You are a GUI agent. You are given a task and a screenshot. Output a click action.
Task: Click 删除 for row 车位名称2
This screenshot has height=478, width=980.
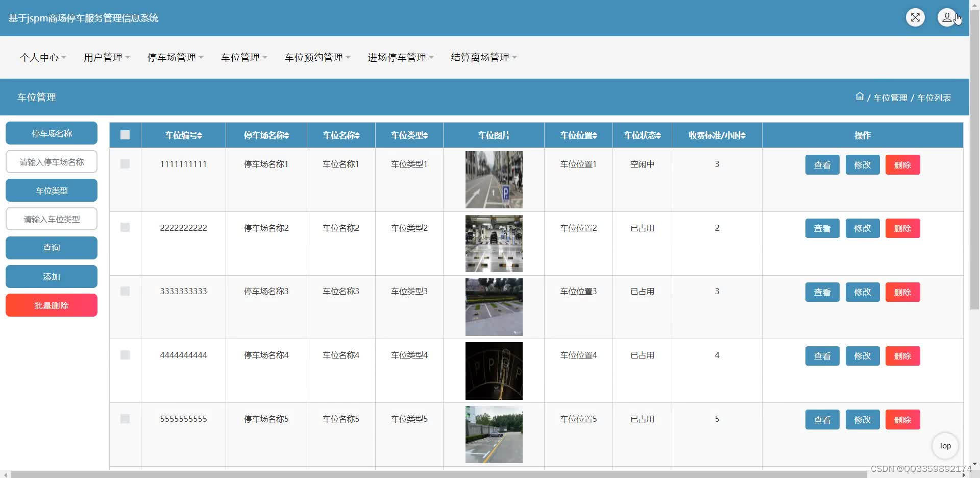click(x=902, y=228)
